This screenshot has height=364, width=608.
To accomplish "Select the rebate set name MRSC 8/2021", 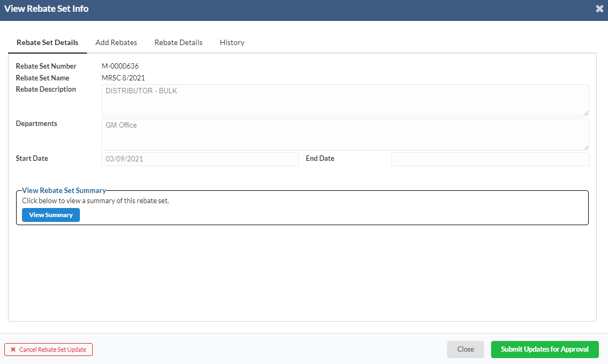I will click(123, 78).
